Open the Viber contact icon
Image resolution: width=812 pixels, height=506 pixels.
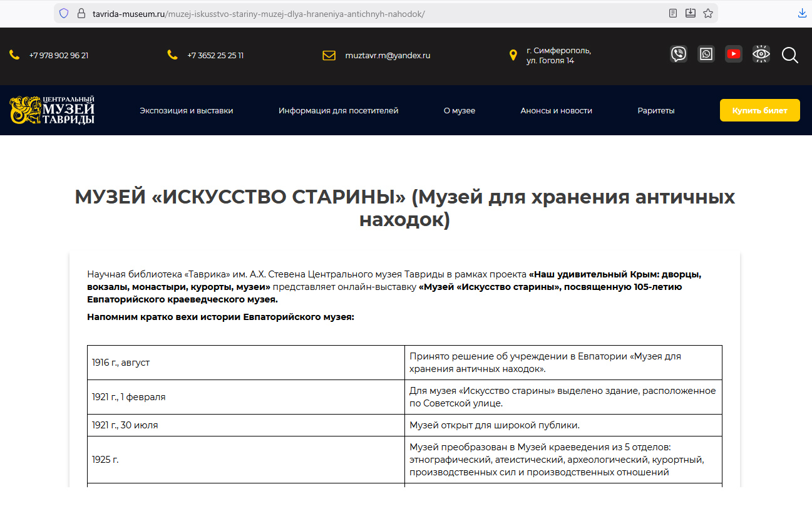coord(679,54)
